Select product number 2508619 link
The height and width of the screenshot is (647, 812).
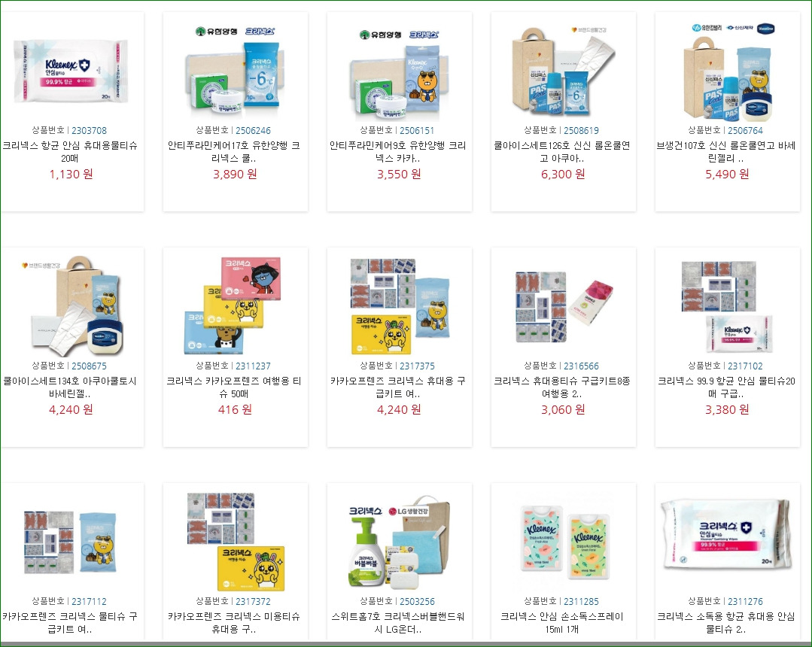click(x=581, y=130)
